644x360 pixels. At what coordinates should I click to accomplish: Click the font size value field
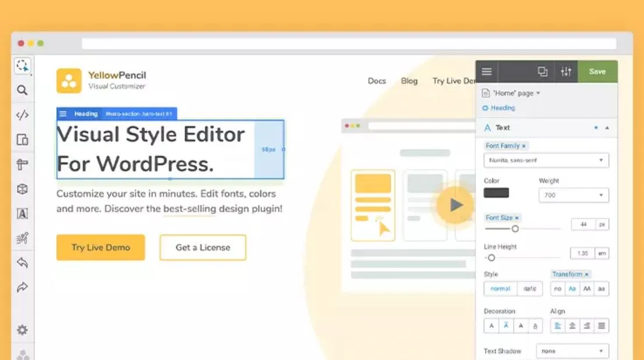583,224
